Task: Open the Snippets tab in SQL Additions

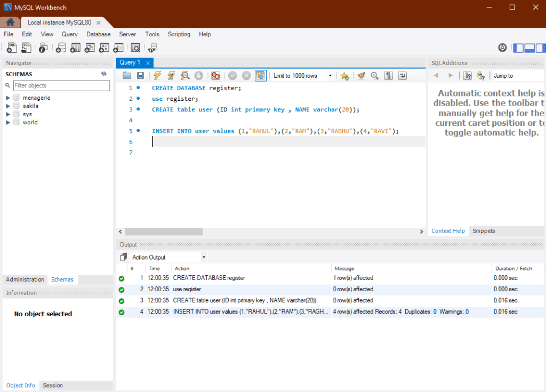Action: point(484,231)
